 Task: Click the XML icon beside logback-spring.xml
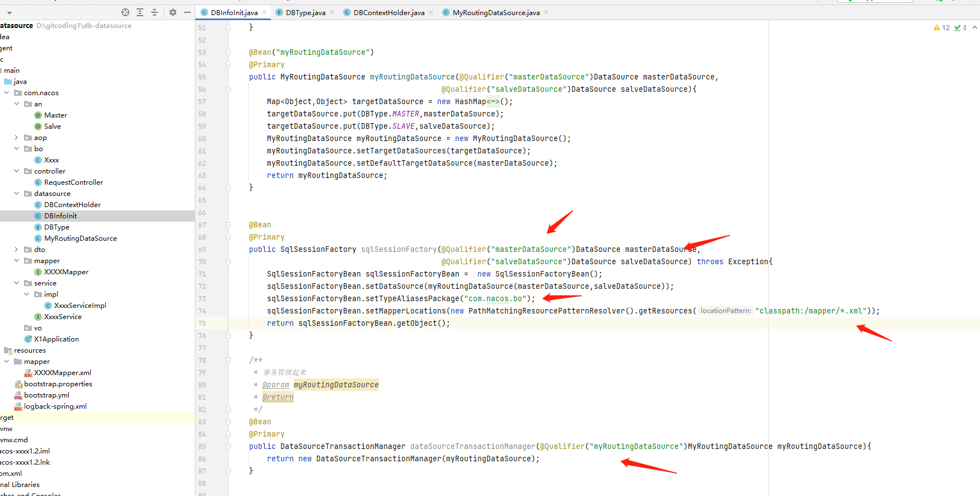(x=18, y=406)
